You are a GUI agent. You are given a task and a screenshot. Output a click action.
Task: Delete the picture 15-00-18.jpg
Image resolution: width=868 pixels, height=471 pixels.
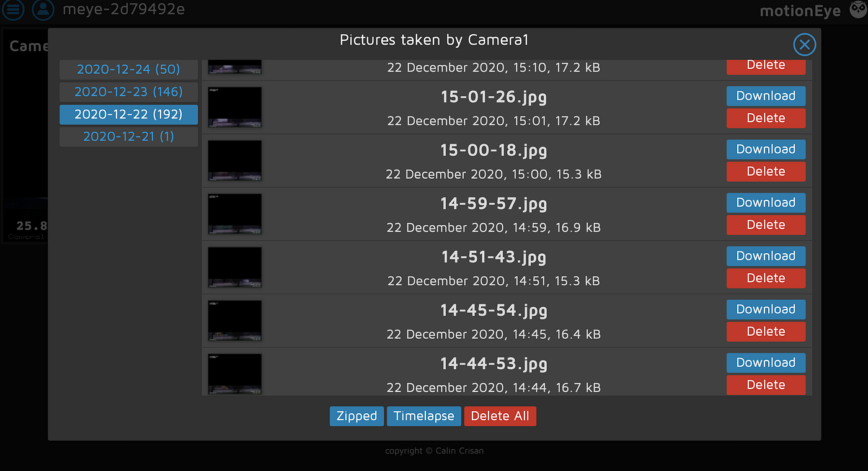[766, 171]
